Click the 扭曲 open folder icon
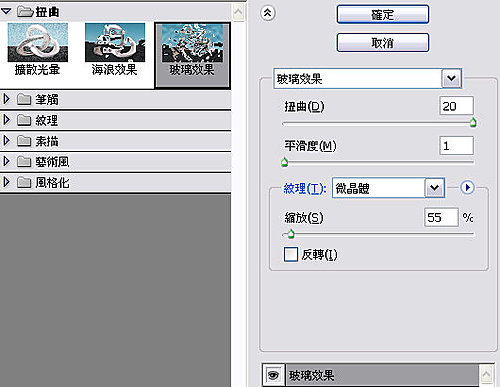 (25, 12)
